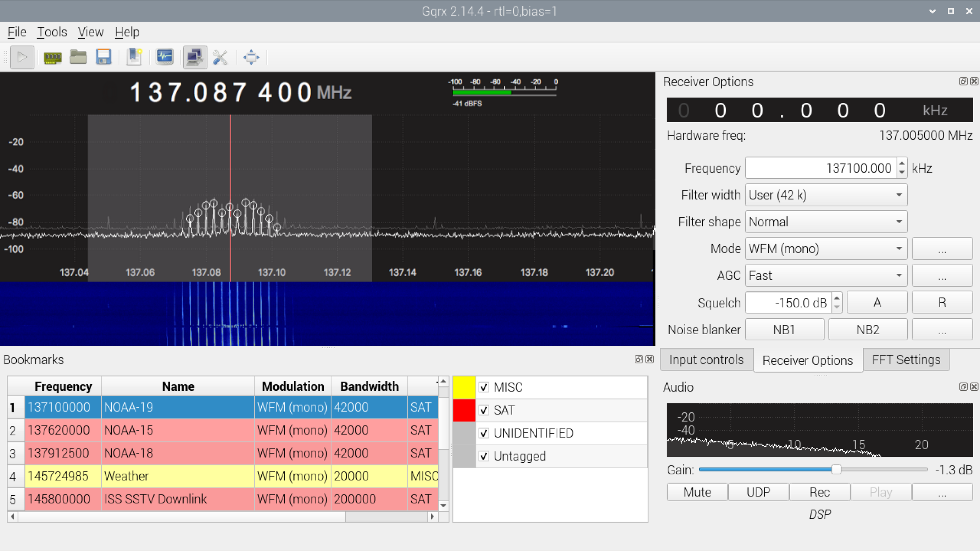Open the Tools menu
This screenshot has width=980, height=551.
tap(52, 32)
